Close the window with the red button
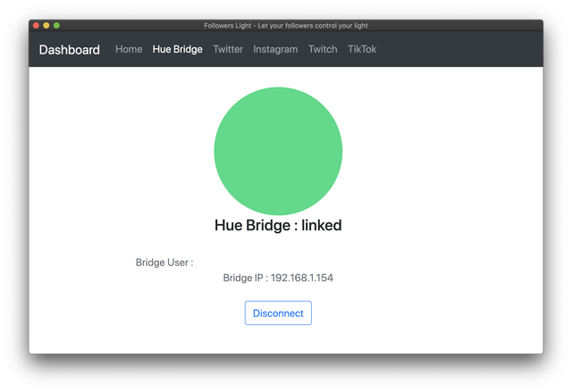This screenshot has height=392, width=572. tap(36, 25)
